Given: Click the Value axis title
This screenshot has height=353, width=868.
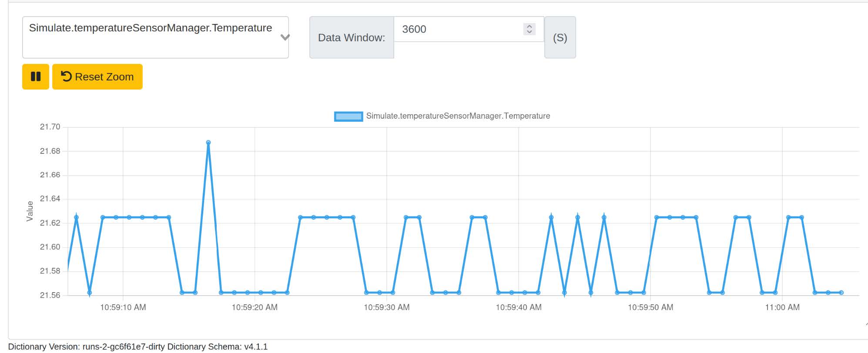Looking at the screenshot, I should [x=30, y=211].
